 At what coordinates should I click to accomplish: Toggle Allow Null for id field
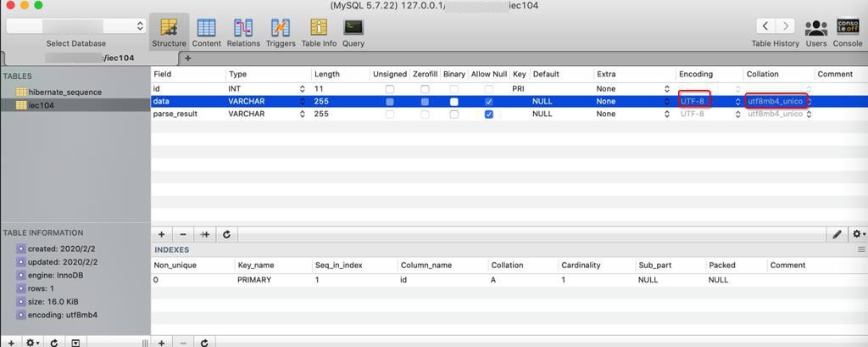coord(489,89)
